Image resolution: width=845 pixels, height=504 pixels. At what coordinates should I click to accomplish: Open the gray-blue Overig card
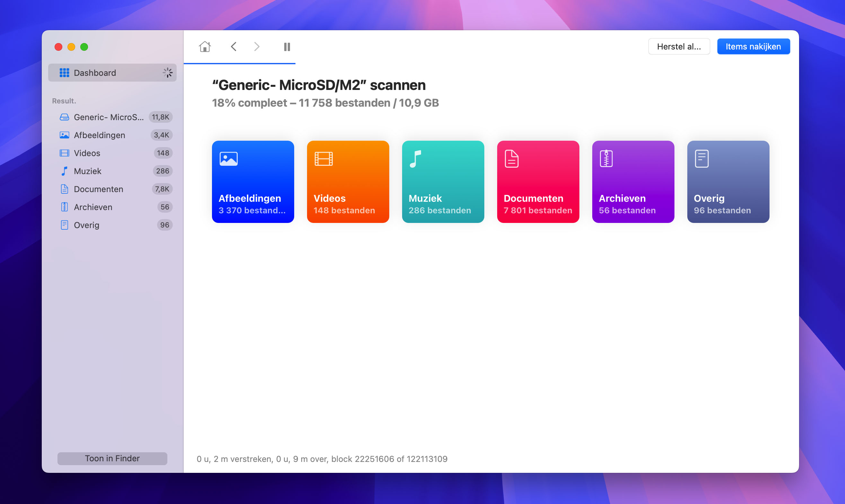pyautogui.click(x=728, y=182)
